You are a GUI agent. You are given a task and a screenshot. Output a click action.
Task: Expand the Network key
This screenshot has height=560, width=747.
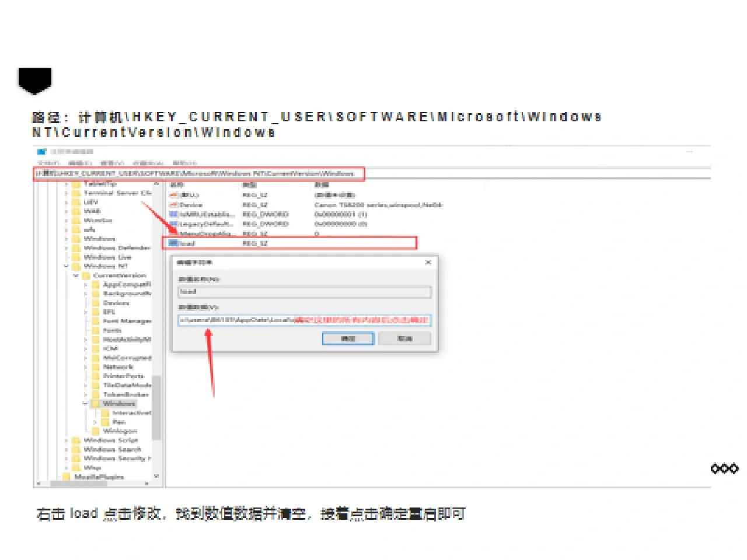point(86,367)
